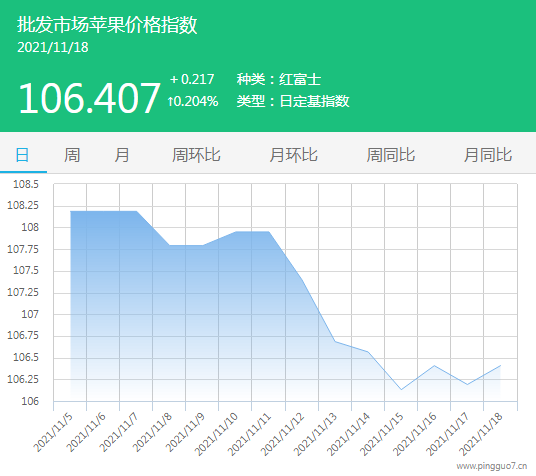Open the 月 monthly tab

click(122, 155)
